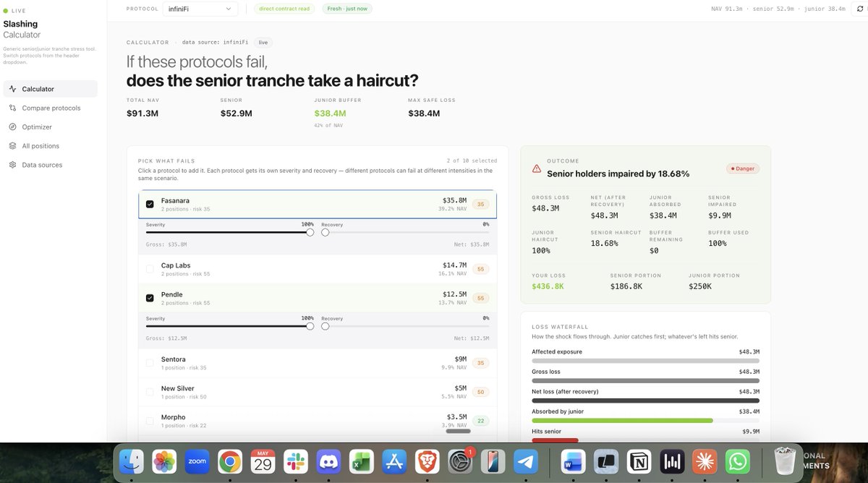868x483 pixels.
Task: Open Telegram from the dock
Action: click(526, 462)
